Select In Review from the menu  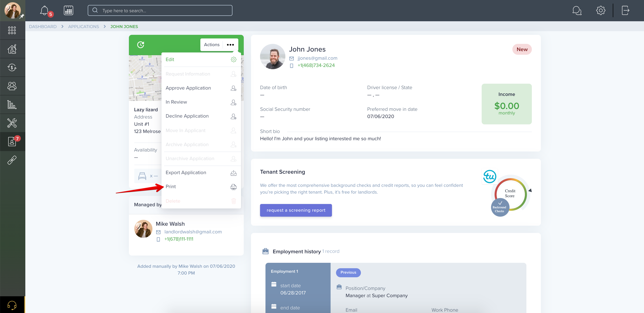tap(201, 102)
